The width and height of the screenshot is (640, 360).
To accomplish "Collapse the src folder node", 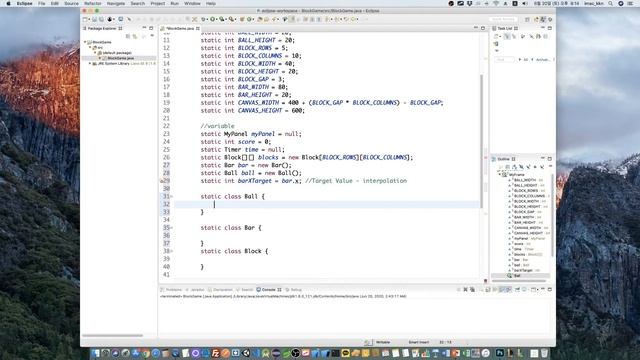I will click(x=90, y=47).
